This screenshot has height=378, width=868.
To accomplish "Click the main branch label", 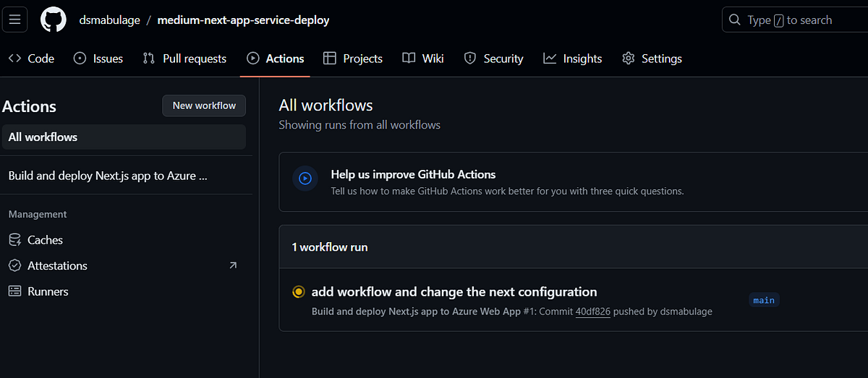I will pos(764,300).
